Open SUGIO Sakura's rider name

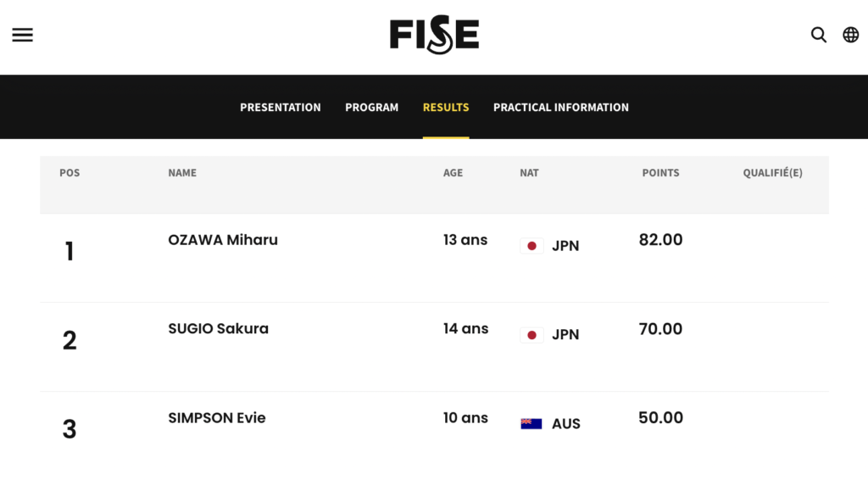218,328
